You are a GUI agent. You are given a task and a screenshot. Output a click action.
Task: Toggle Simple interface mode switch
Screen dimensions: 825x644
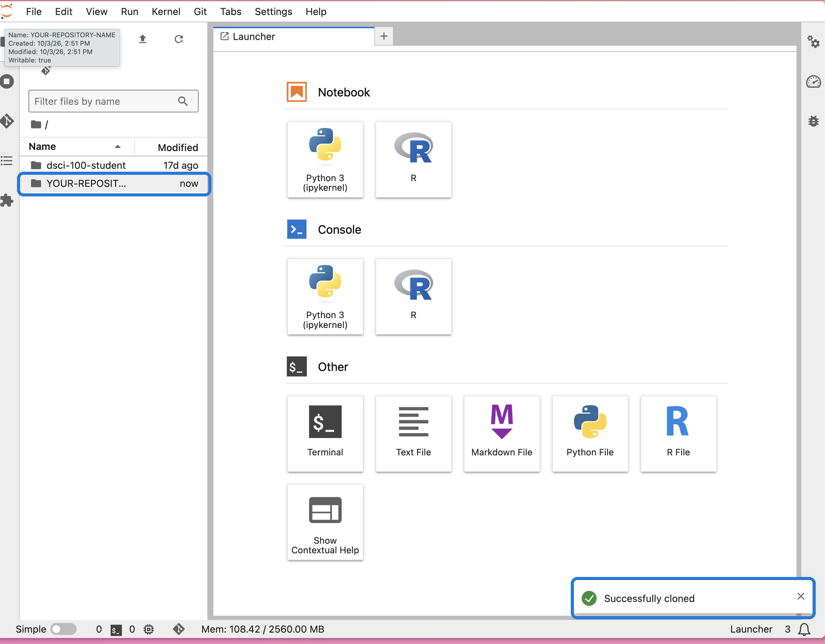tap(63, 629)
